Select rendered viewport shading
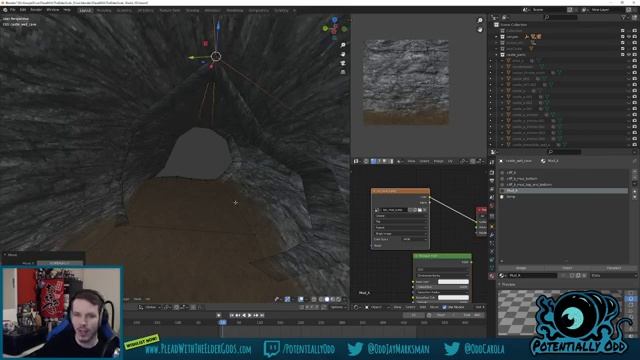The width and height of the screenshot is (640, 360). click(338, 299)
